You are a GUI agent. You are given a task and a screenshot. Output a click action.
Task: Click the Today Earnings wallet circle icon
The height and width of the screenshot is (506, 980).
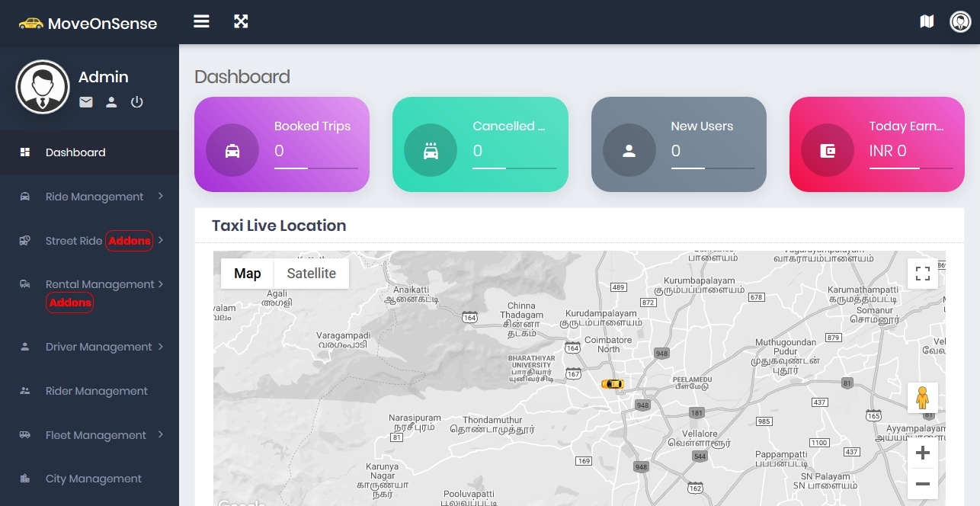pos(828,150)
